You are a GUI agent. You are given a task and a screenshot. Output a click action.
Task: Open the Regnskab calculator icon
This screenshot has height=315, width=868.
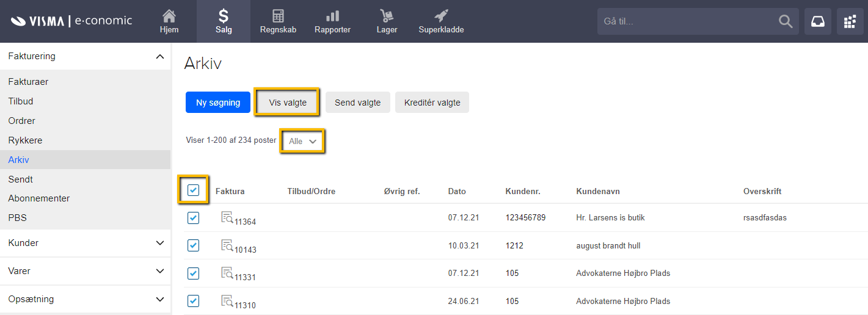(278, 16)
